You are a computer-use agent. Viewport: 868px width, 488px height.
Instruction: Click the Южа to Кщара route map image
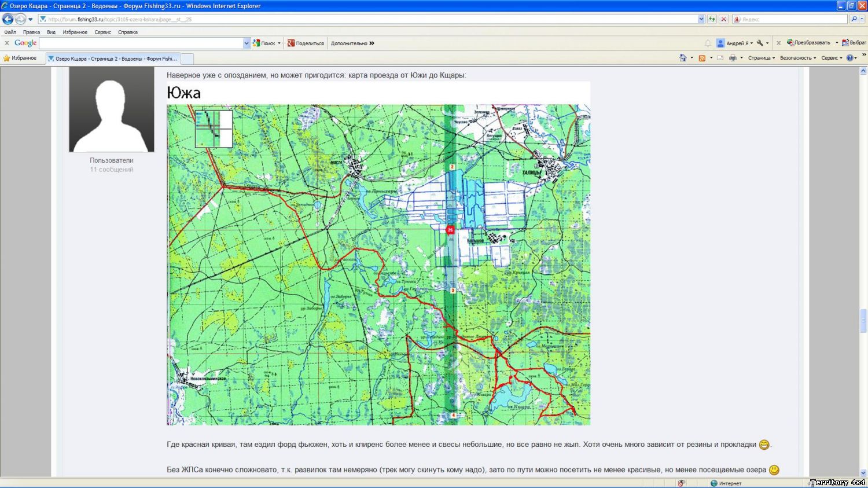coord(378,264)
